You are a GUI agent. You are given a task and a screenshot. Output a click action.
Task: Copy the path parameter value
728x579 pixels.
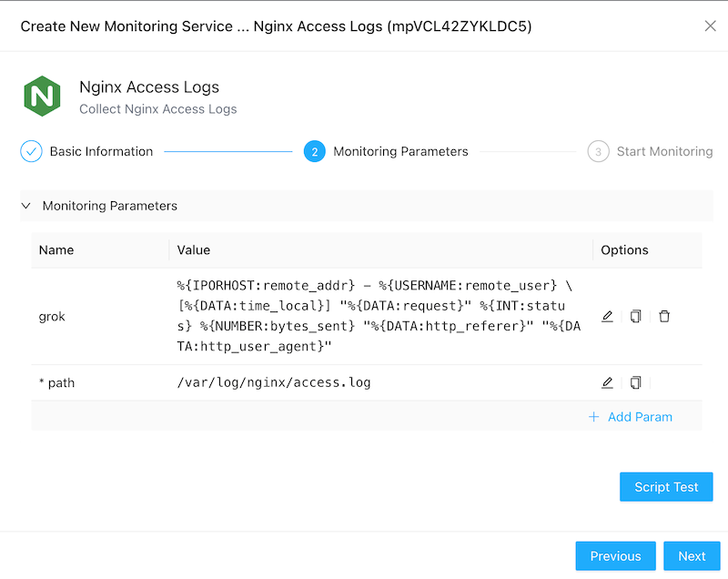pyautogui.click(x=635, y=383)
